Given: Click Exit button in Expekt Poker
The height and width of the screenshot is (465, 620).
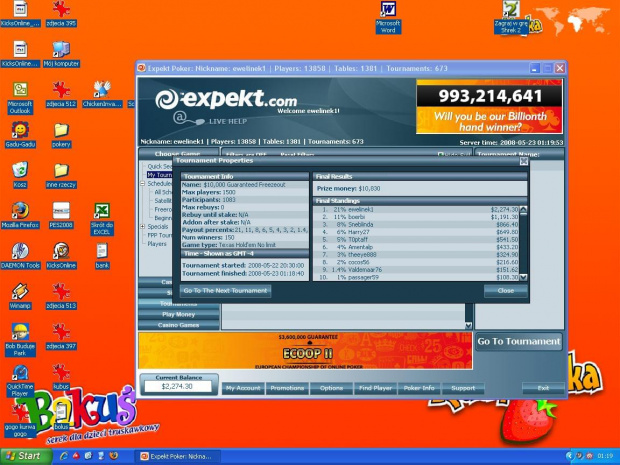Looking at the screenshot, I should pyautogui.click(x=543, y=388).
